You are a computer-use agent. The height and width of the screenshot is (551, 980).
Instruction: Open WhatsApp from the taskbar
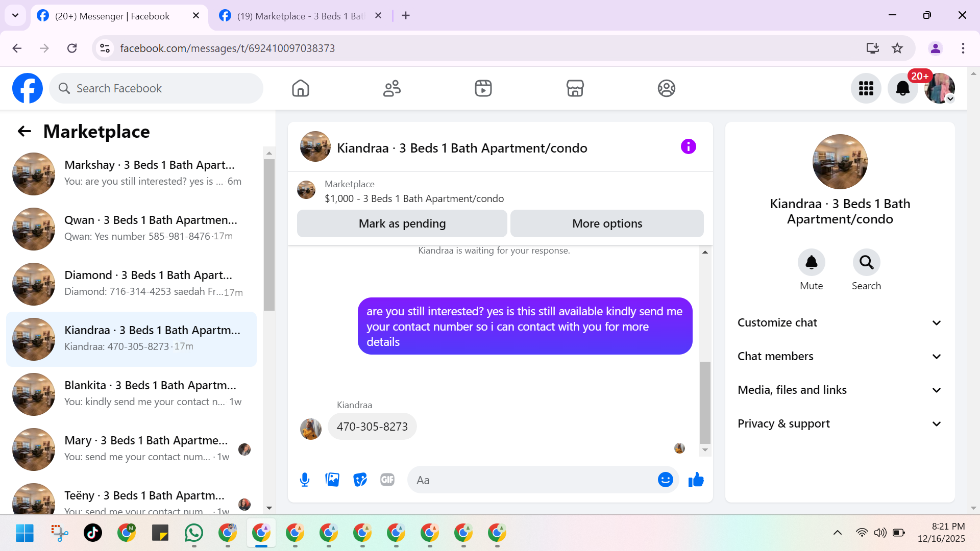coord(194,533)
